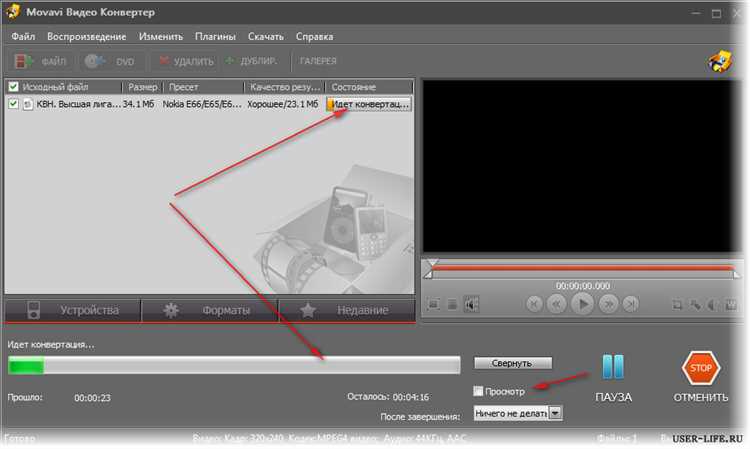750x449 pixels.
Task: Click the striped list icon under the preview
Action: pos(452,304)
